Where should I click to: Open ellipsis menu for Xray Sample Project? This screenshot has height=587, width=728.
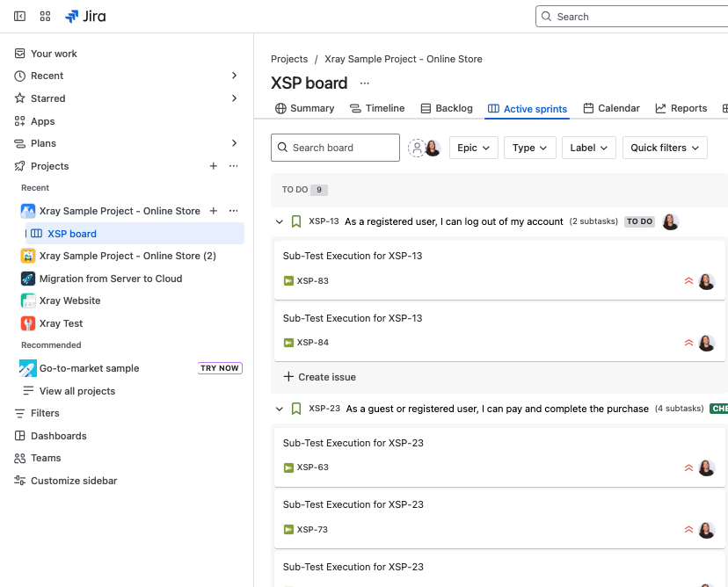click(x=234, y=211)
